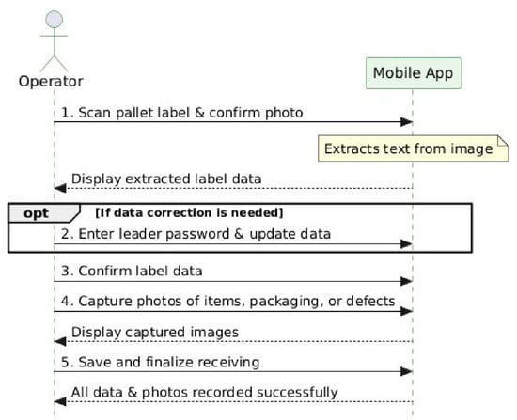Image resolution: width=517 pixels, height=420 pixels.
Task: Click arrowhead of Display extracted label data
Action: pyautogui.click(x=60, y=189)
